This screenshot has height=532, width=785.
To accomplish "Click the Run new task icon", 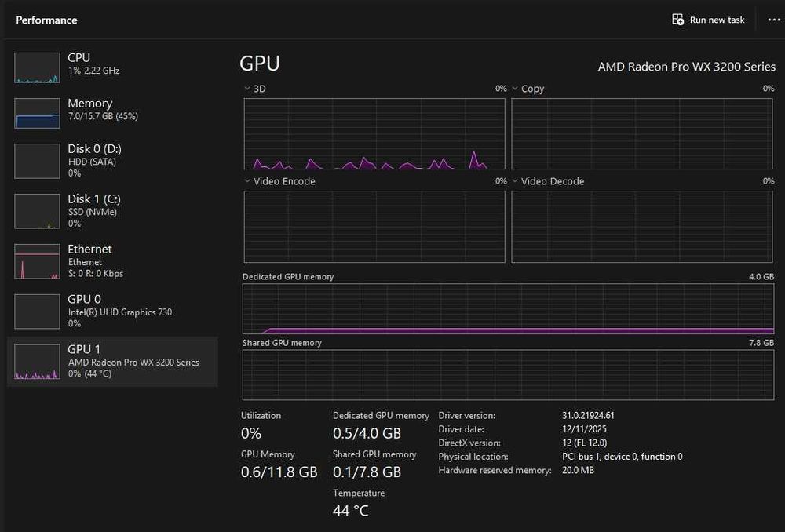I will click(678, 20).
